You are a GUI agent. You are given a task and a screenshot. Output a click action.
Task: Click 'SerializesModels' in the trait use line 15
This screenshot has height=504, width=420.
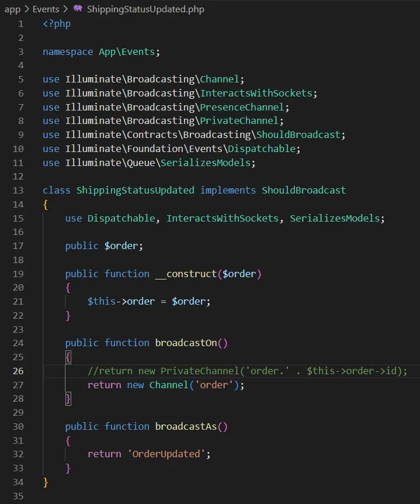(335, 218)
